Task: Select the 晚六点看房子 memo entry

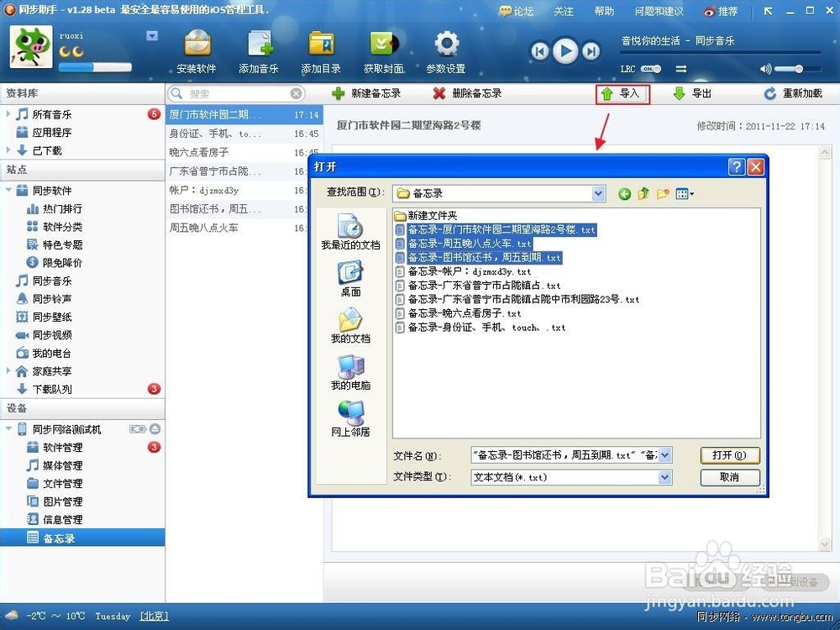Action: click(244, 152)
